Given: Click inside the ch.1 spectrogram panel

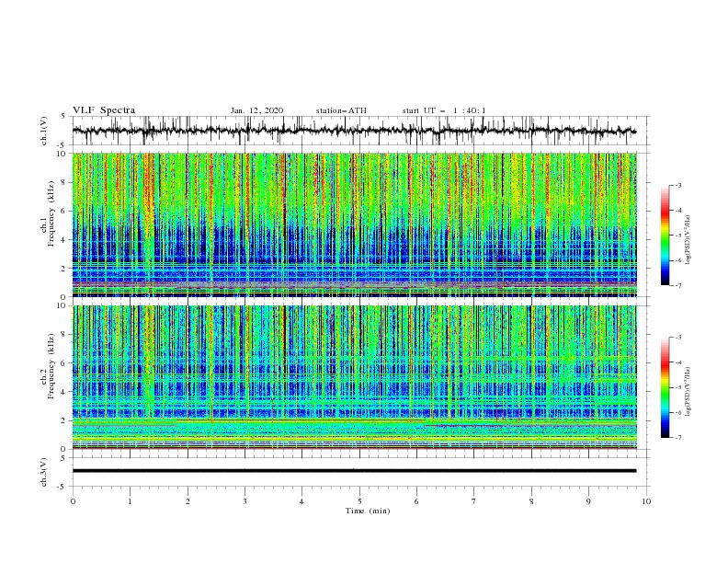Looking at the screenshot, I should coord(354,224).
